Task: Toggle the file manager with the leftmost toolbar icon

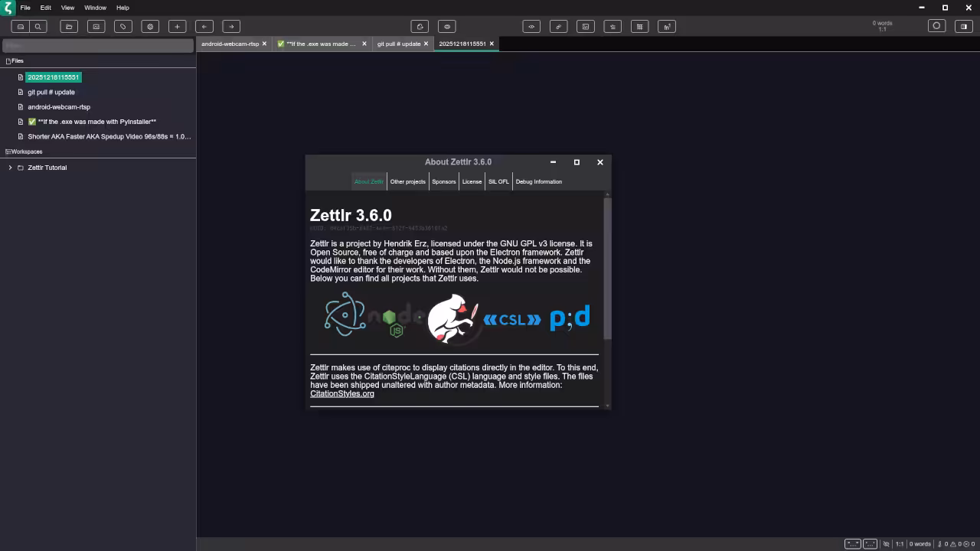Action: click(x=21, y=26)
